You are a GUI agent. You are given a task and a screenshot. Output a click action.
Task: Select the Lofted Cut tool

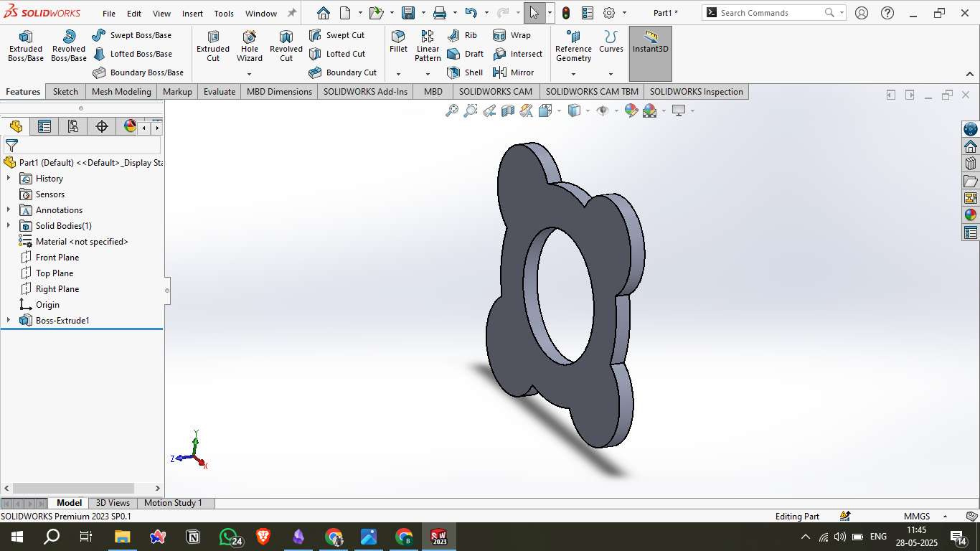point(337,54)
